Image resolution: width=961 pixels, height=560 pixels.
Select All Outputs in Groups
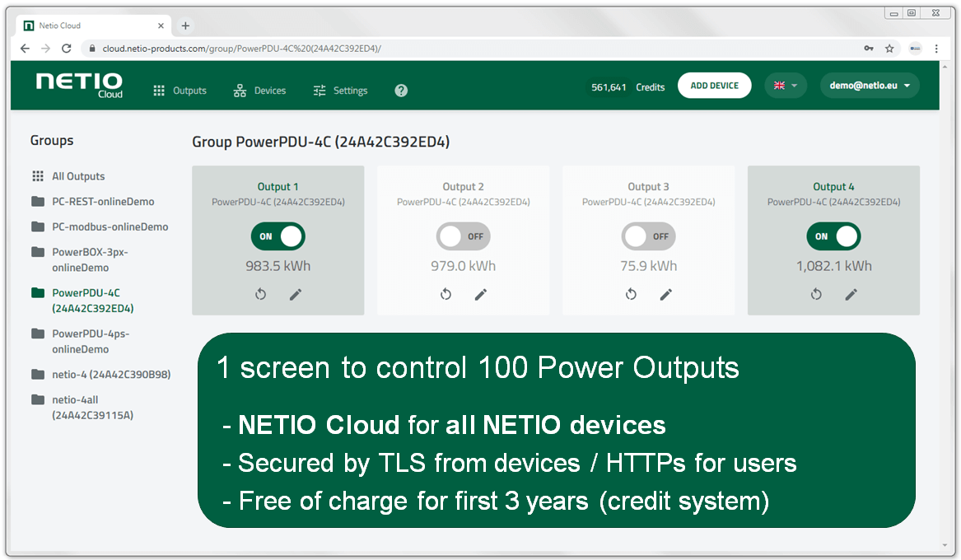click(68, 176)
